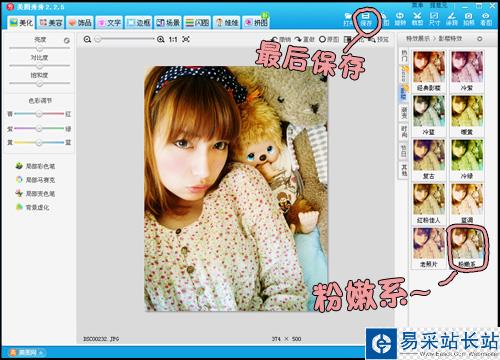
Task: Open the 尺寸 resize tool
Action: [434, 19]
